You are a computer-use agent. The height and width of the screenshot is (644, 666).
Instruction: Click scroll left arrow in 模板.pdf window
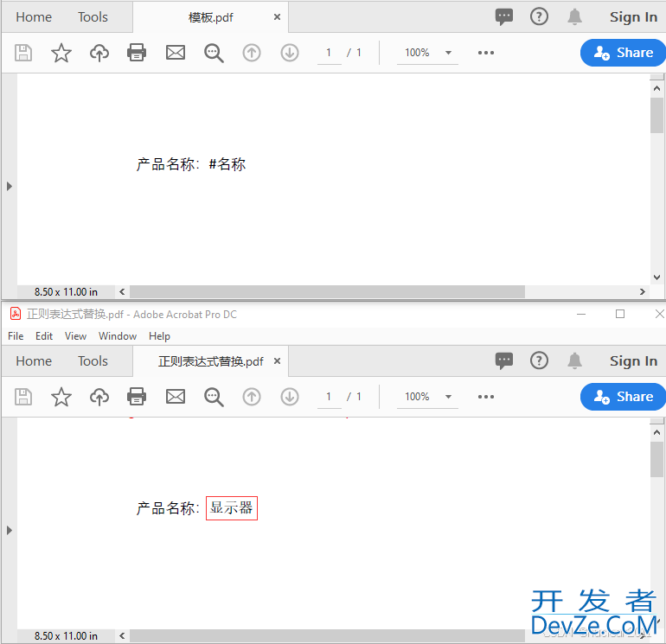click(x=122, y=291)
